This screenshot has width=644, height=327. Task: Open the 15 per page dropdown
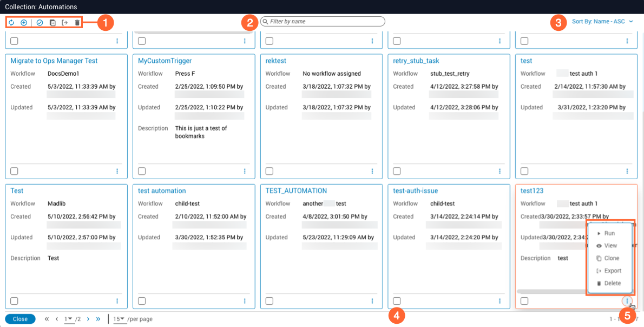(119, 319)
